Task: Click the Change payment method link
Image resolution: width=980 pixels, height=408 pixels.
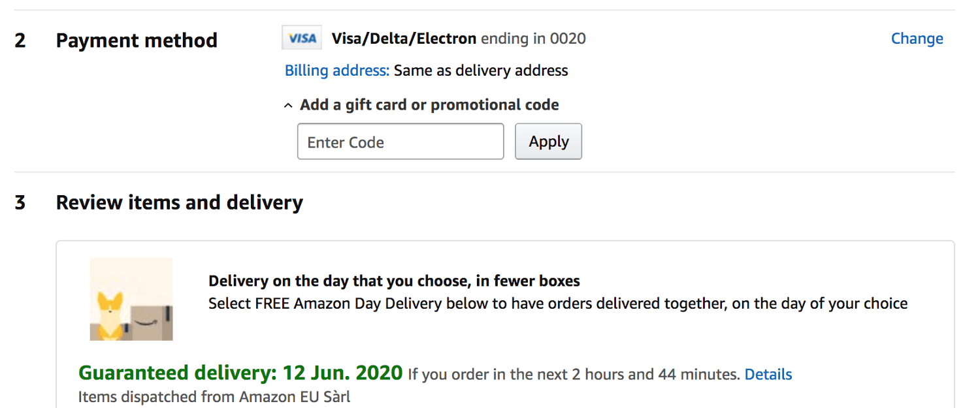Action: tap(917, 39)
